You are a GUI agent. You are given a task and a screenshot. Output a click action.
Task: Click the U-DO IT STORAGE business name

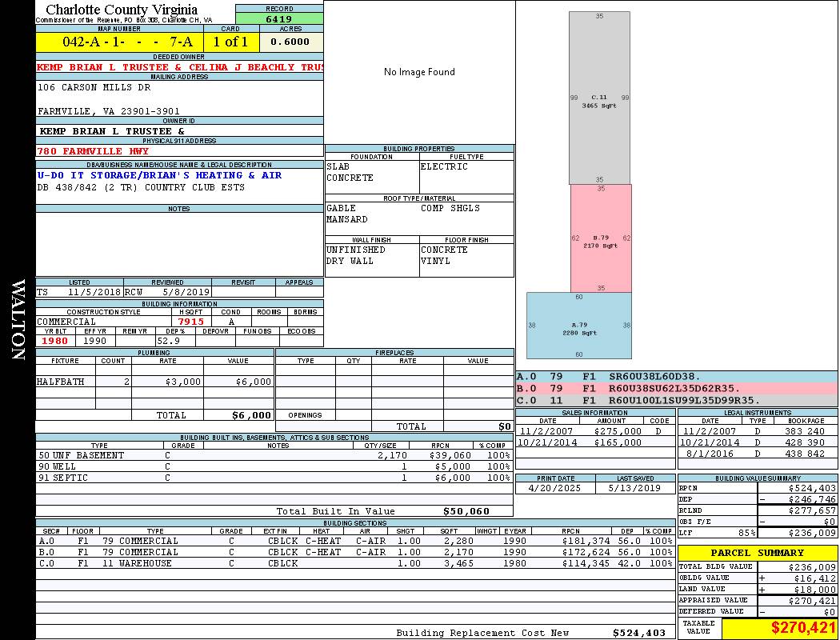click(x=159, y=175)
